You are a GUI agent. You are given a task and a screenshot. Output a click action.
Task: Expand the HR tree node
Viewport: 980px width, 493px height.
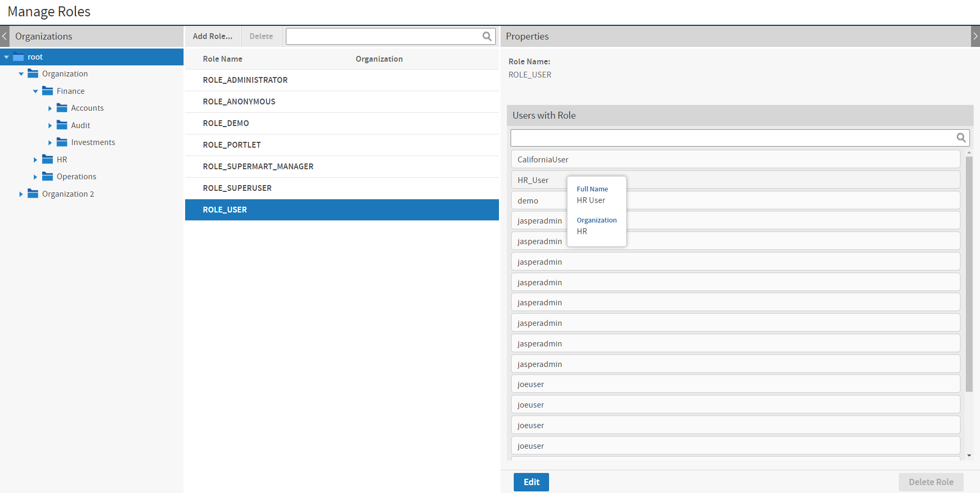pyautogui.click(x=35, y=160)
